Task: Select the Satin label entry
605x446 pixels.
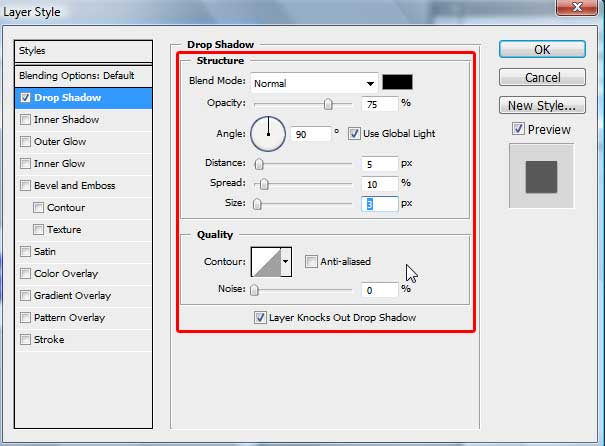Action: pyautogui.click(x=45, y=252)
